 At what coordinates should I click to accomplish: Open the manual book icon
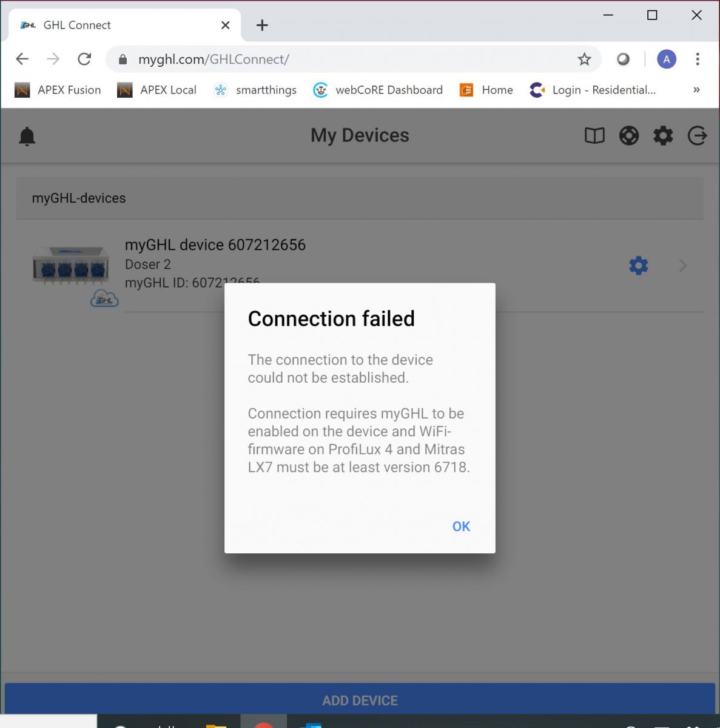(x=594, y=135)
